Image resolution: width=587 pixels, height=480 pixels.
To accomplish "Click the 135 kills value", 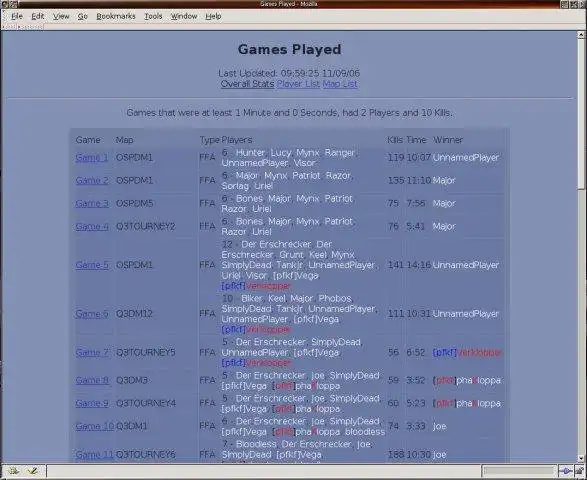I will point(396,180).
